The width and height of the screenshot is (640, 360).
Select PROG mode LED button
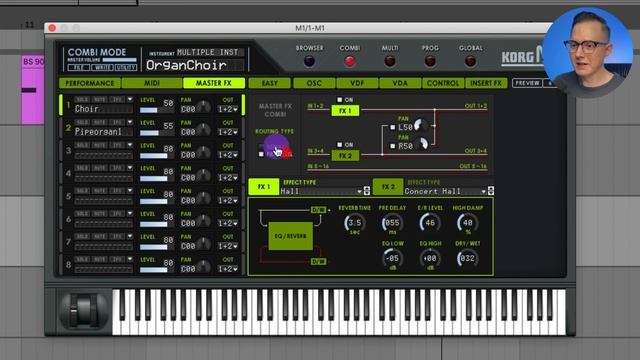pos(430,61)
